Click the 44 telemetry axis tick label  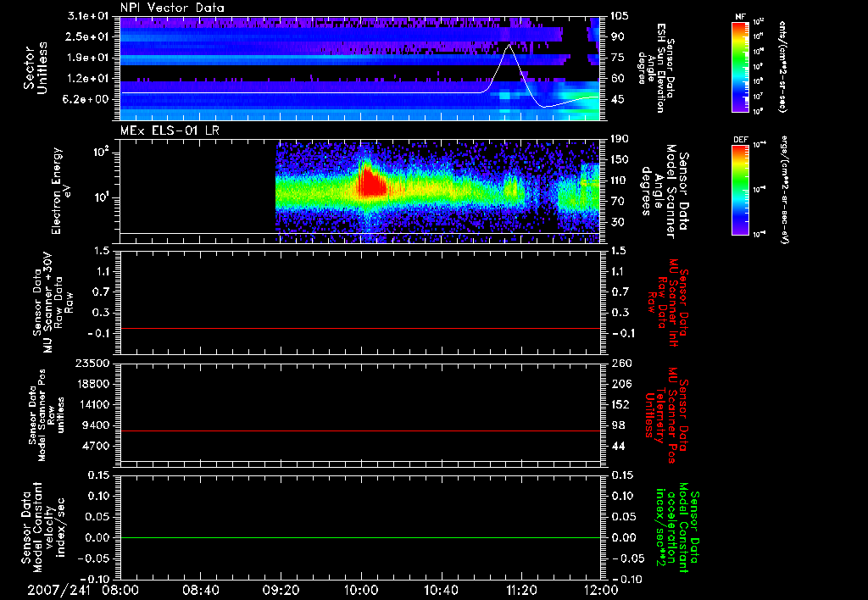(617, 446)
